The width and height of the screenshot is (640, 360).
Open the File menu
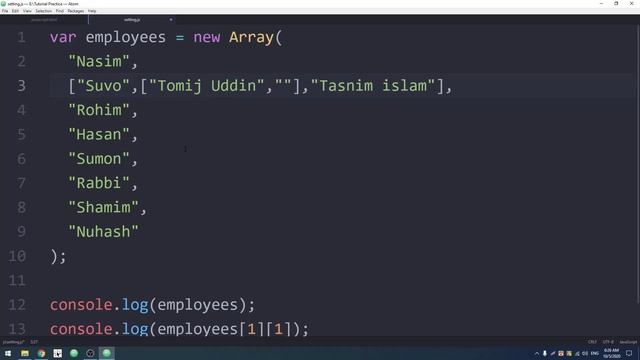pos(5,11)
